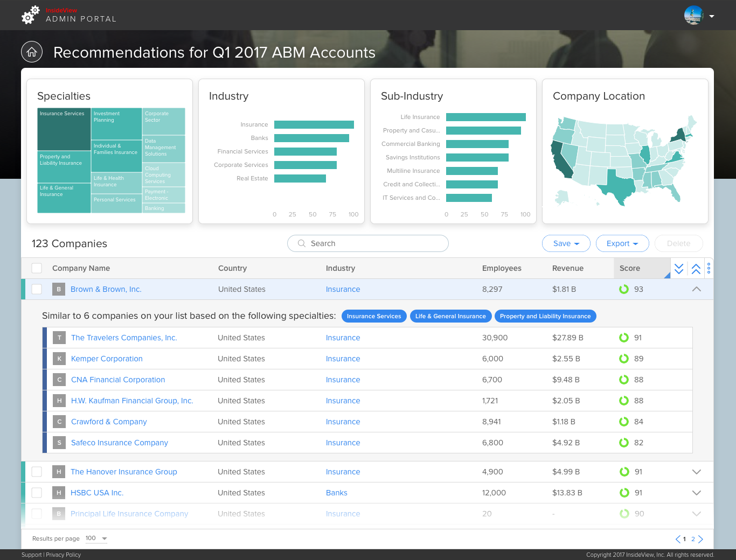Click the Delete button
The height and width of the screenshot is (560, 736).
(679, 243)
